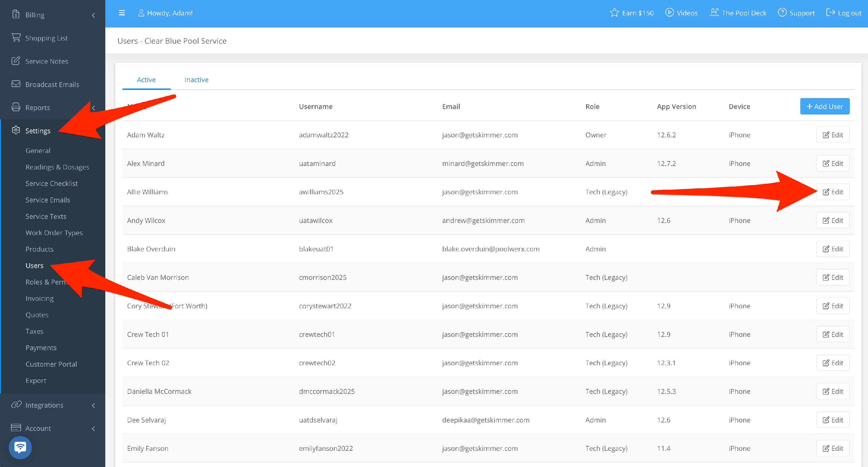Image resolution: width=868 pixels, height=467 pixels.
Task: Edit Allie Williams user
Action: tap(832, 192)
